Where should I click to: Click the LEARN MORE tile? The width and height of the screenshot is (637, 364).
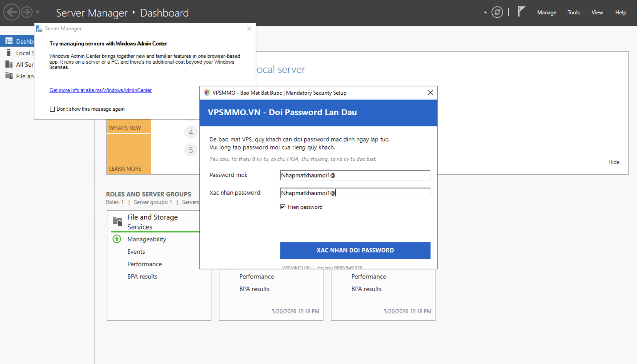coord(129,154)
